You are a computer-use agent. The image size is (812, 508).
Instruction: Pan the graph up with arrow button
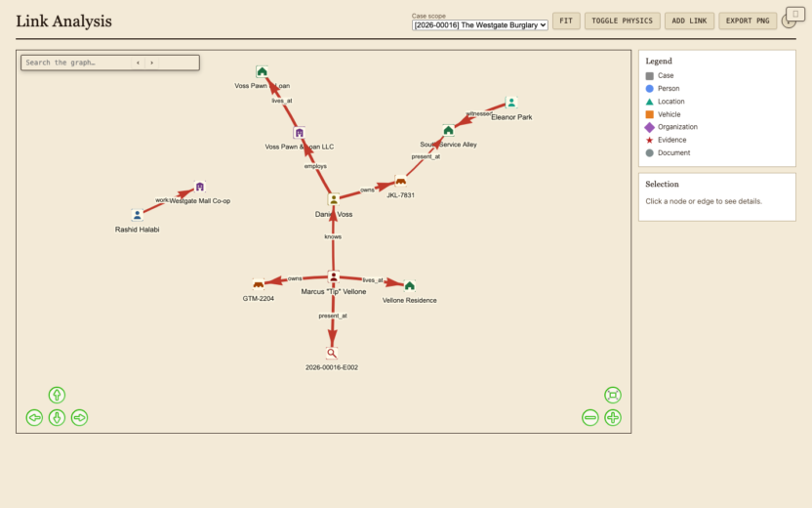coord(57,395)
